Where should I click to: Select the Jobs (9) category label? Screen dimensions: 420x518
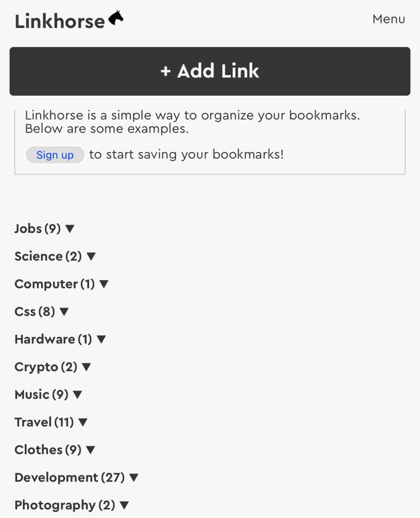tap(37, 229)
